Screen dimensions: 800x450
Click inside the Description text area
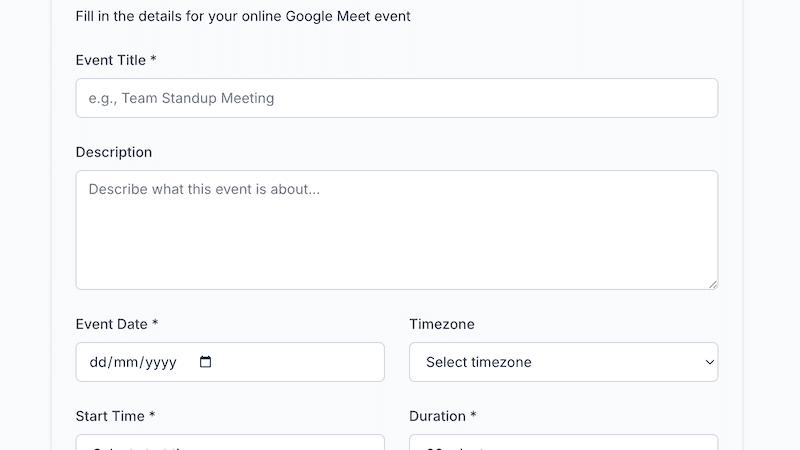click(x=396, y=230)
